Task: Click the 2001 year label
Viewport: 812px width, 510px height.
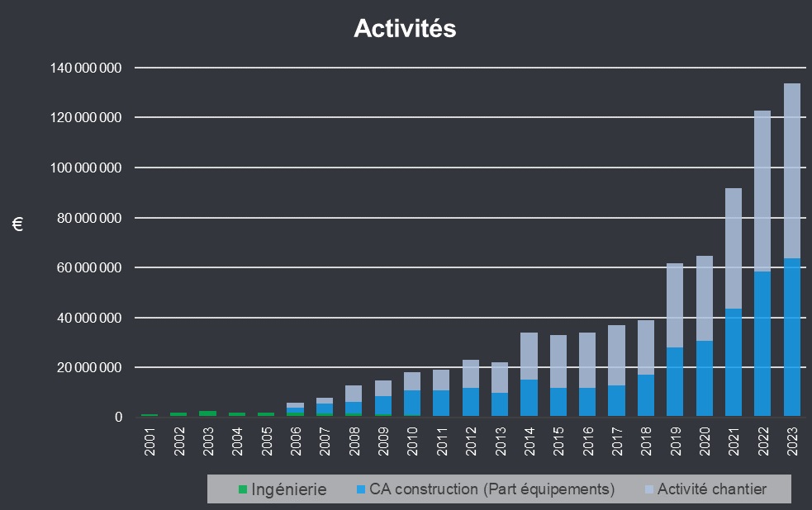Action: 150,442
